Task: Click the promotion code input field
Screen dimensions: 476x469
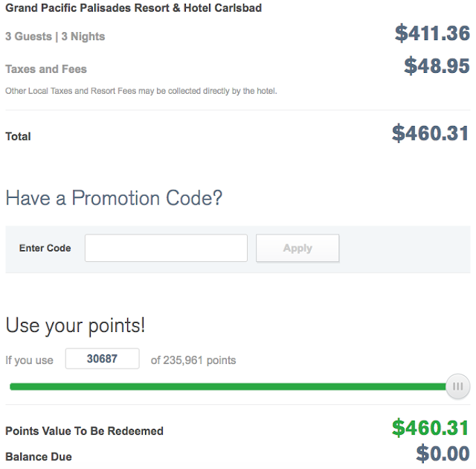Action: [x=166, y=248]
